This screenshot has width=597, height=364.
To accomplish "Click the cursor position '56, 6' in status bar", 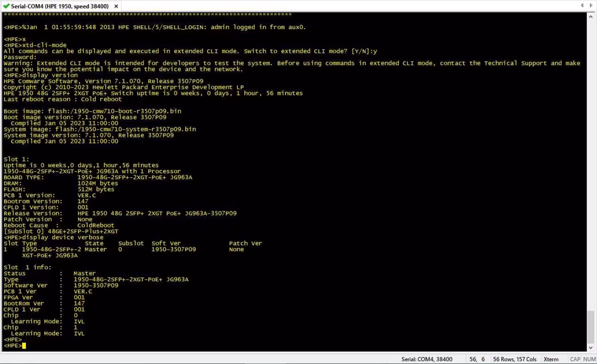I will tap(477, 359).
